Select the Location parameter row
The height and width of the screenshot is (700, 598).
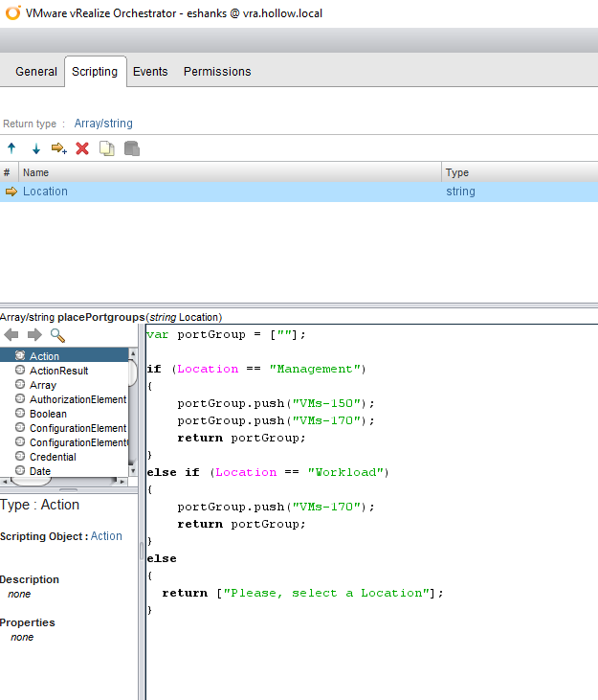tap(45, 192)
